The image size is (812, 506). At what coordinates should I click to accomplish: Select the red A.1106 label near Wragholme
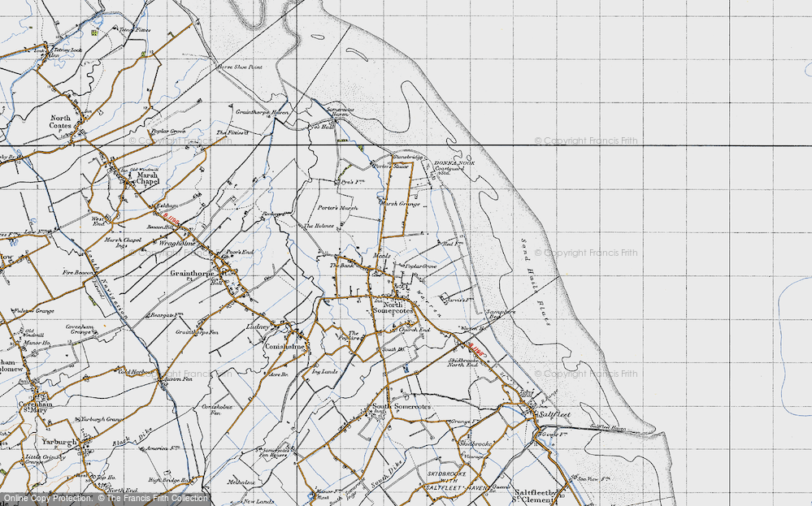click(170, 218)
